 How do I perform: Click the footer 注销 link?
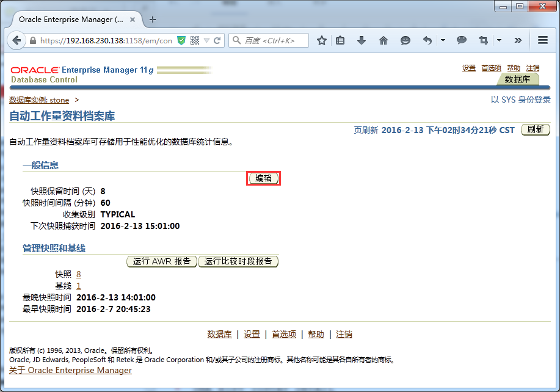(344, 334)
